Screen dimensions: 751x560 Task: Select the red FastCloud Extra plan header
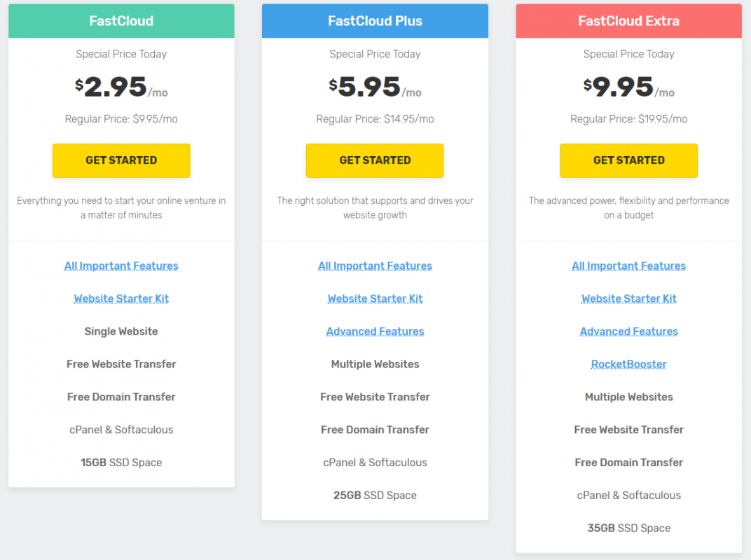[x=629, y=21]
